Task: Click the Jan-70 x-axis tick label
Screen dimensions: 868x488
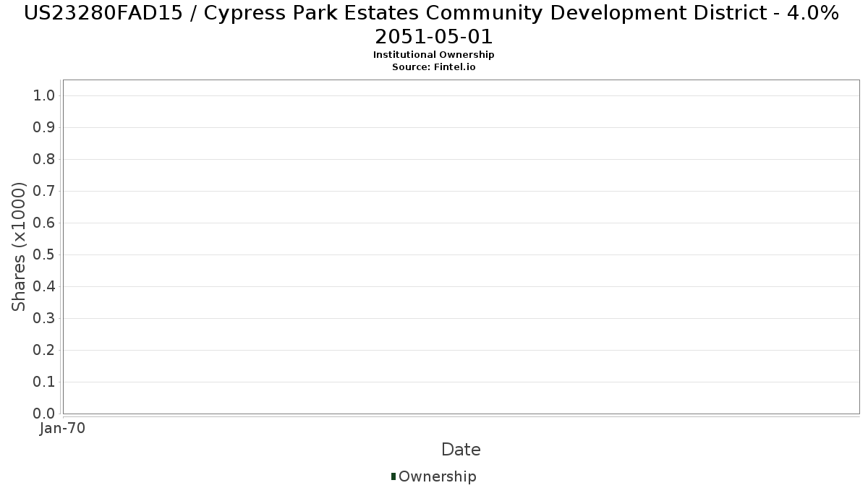Action: pos(63,428)
